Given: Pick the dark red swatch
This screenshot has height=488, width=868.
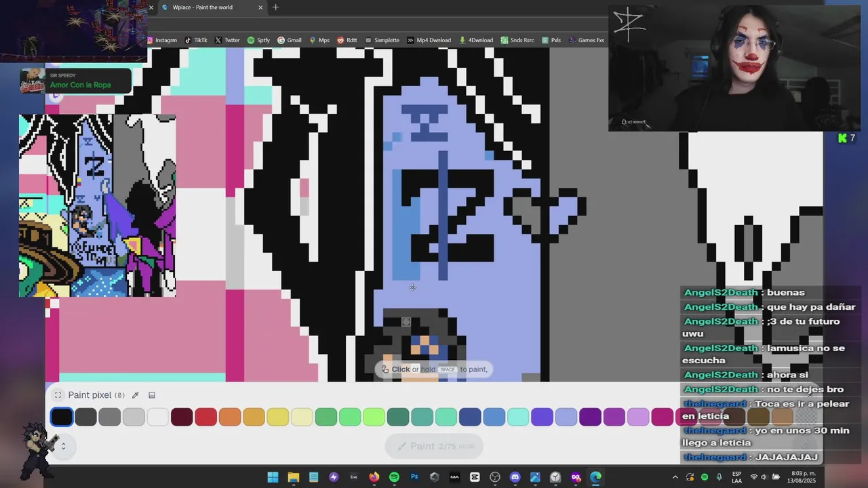Looking at the screenshot, I should click(x=182, y=416).
